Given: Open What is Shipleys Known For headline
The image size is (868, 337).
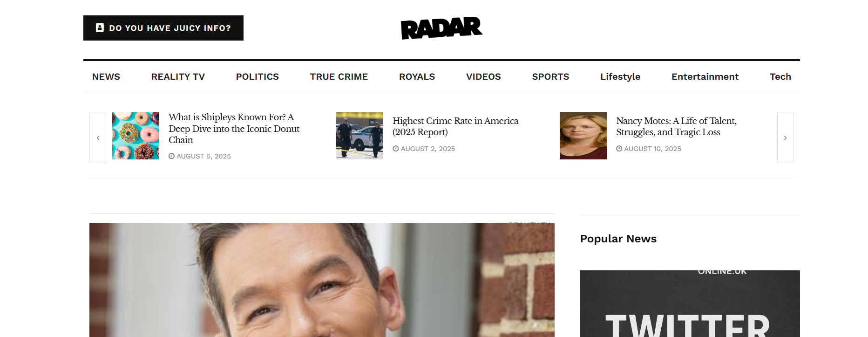Looking at the screenshot, I should pos(234,128).
